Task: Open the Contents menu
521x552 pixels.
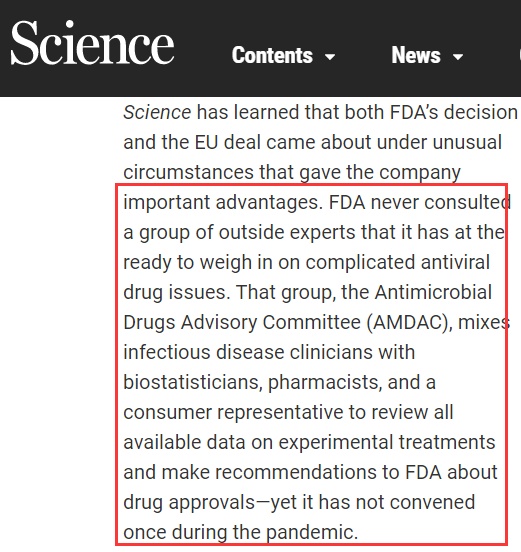Action: tap(272, 55)
